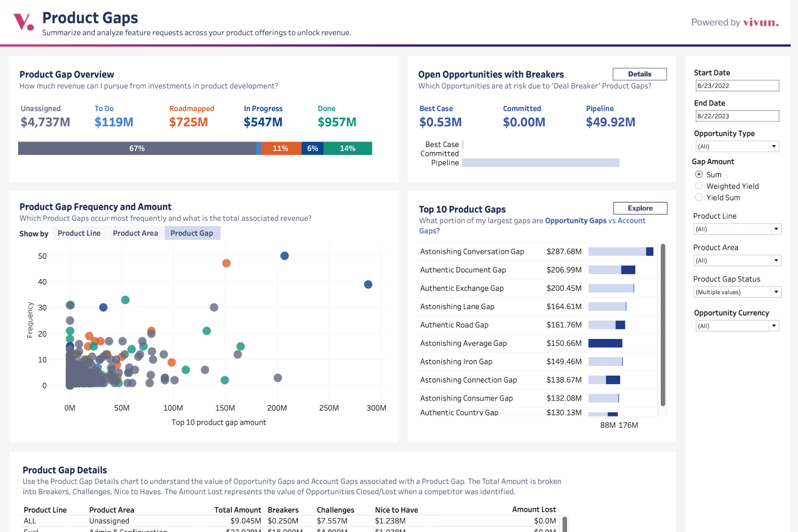This screenshot has width=798, height=532.
Task: Click the Breakers column header
Action: coord(283,510)
